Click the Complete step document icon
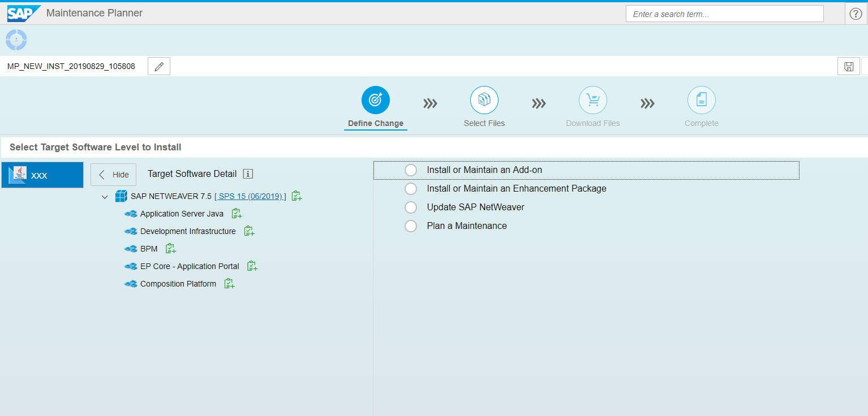Viewport: 868px width, 416px height. pyautogui.click(x=702, y=100)
